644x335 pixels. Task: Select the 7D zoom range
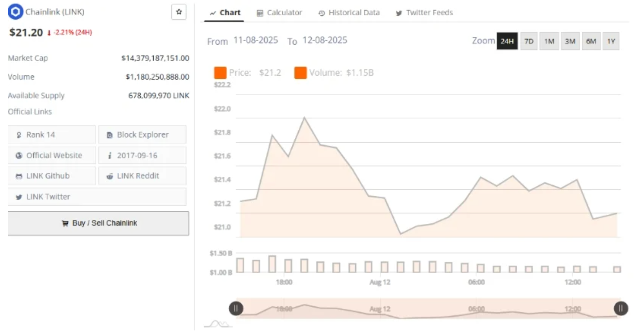[x=529, y=41]
